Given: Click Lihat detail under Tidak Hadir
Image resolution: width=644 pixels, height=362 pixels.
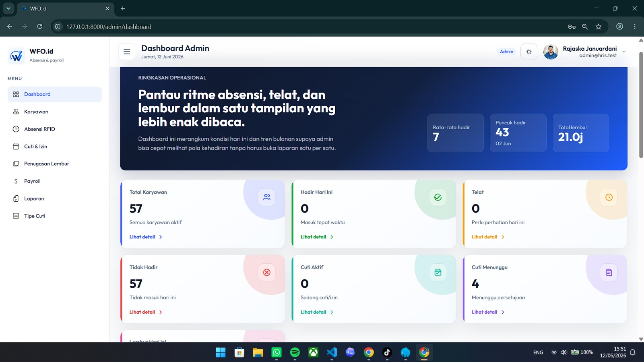Looking at the screenshot, I should coord(146,312).
